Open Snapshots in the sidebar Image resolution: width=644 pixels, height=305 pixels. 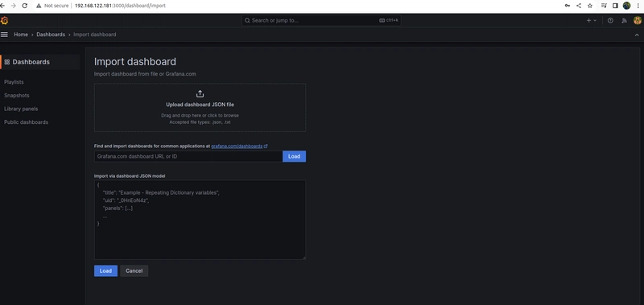point(17,95)
